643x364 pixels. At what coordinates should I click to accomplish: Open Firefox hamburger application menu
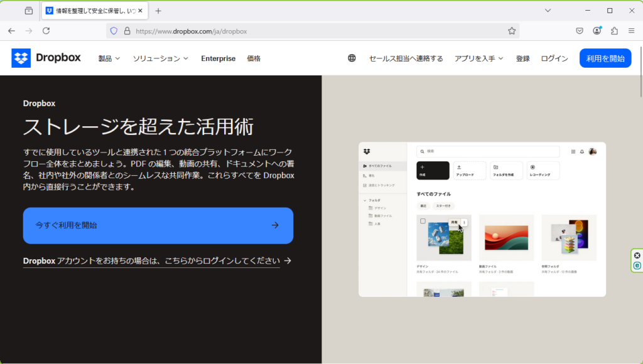click(x=631, y=31)
